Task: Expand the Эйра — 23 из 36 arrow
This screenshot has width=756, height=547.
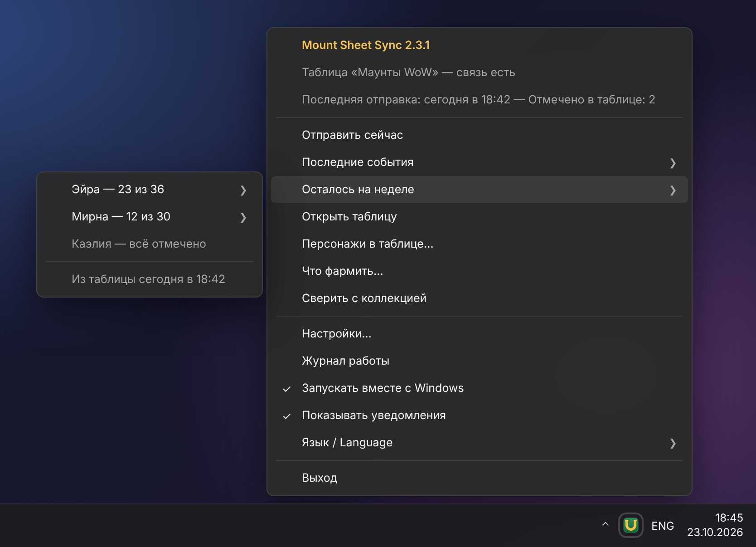Action: [243, 190]
